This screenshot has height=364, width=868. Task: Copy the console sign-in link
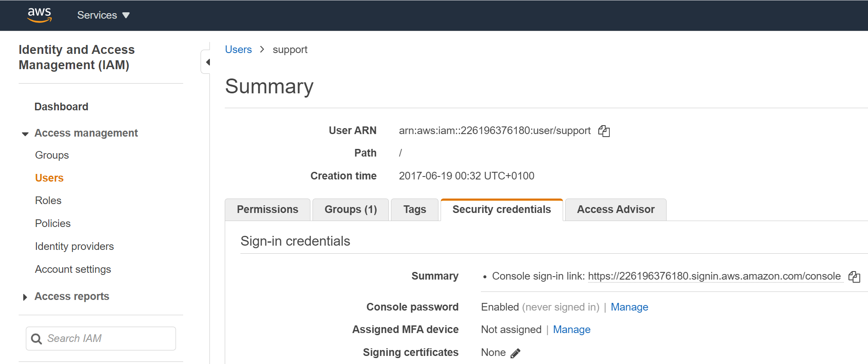pyautogui.click(x=854, y=277)
